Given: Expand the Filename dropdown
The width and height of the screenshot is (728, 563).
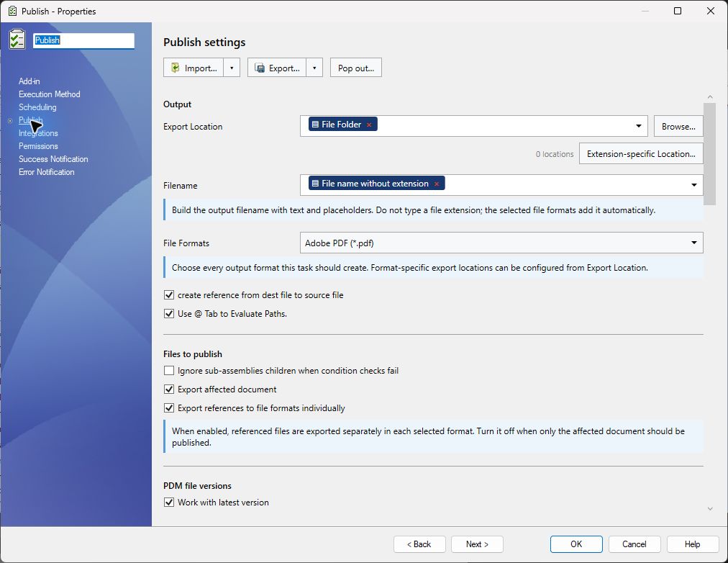Looking at the screenshot, I should (693, 185).
